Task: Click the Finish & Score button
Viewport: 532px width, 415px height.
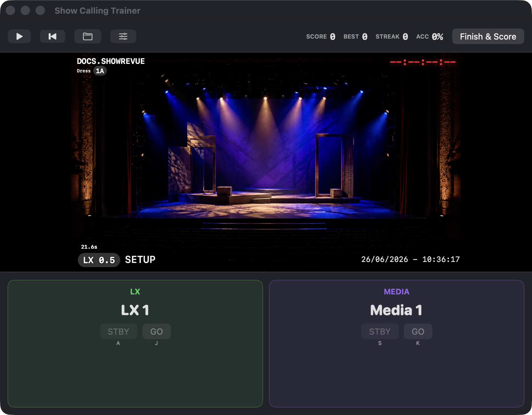Action: (x=488, y=36)
